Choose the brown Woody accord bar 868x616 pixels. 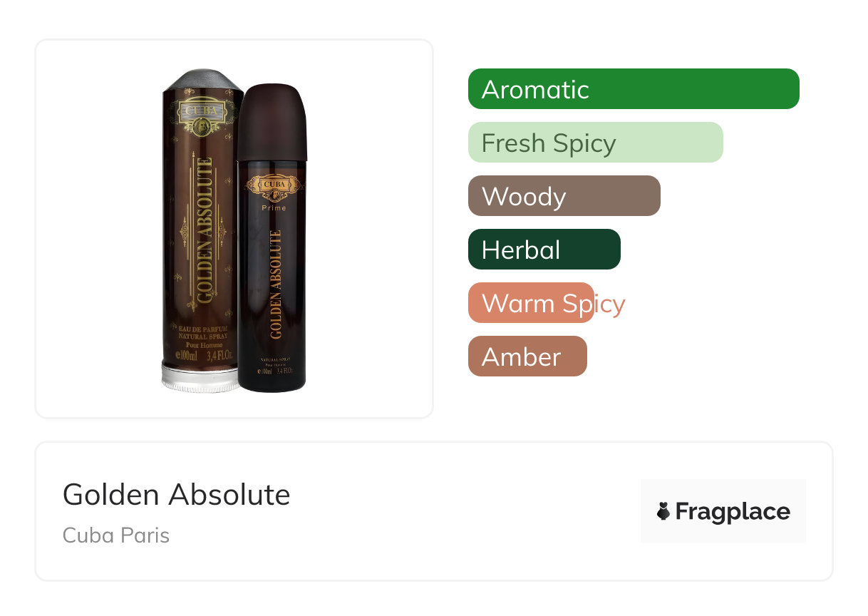pos(564,196)
